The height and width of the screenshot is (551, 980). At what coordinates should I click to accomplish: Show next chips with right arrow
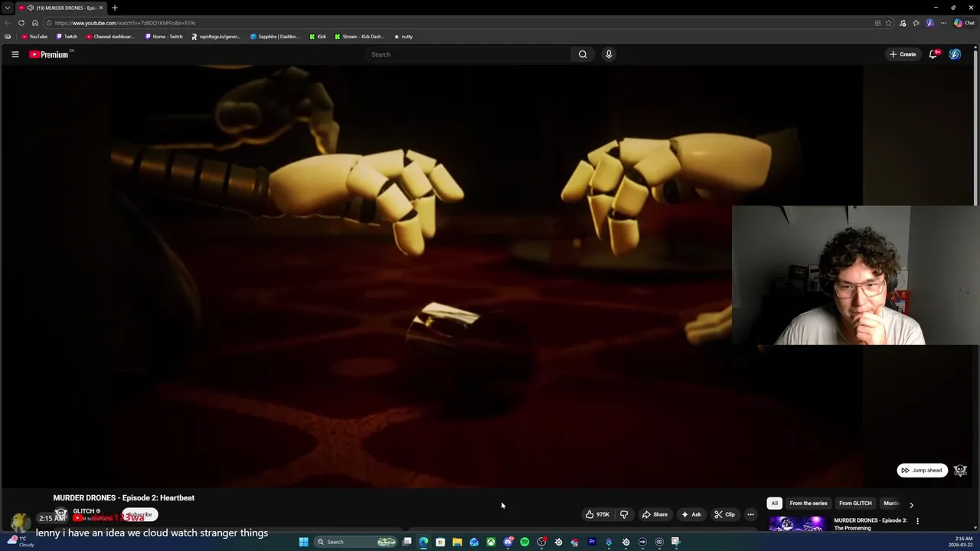[911, 504]
